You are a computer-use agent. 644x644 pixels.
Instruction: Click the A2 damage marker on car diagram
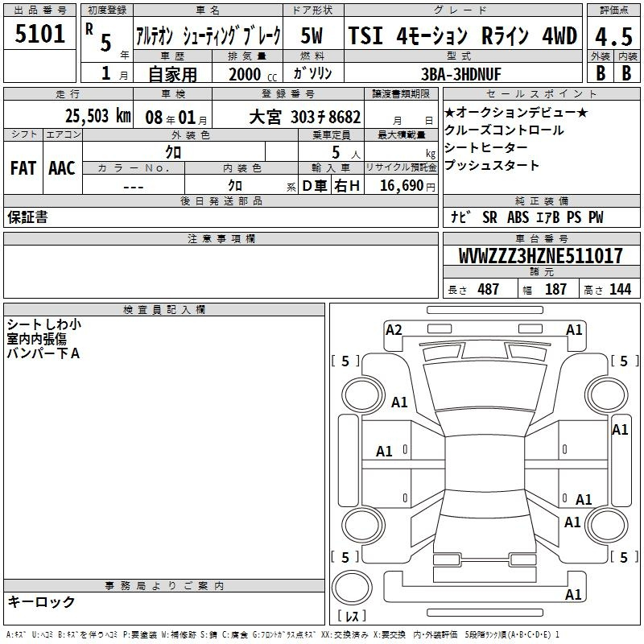[x=394, y=329]
